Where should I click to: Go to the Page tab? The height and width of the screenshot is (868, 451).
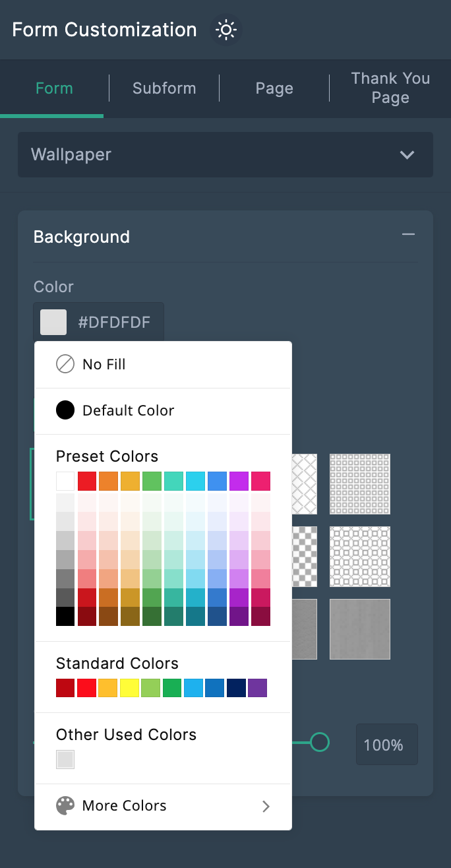pyautogui.click(x=274, y=88)
